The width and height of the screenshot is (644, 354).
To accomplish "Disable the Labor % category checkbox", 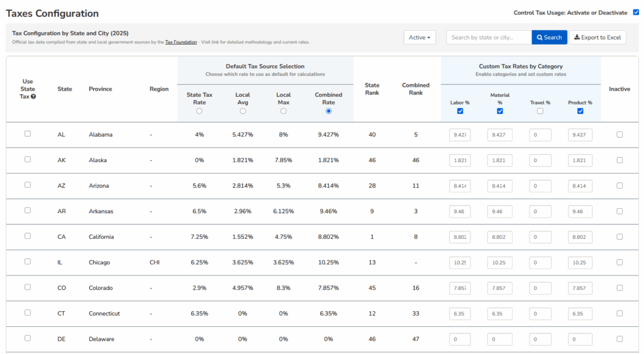I will point(460,111).
